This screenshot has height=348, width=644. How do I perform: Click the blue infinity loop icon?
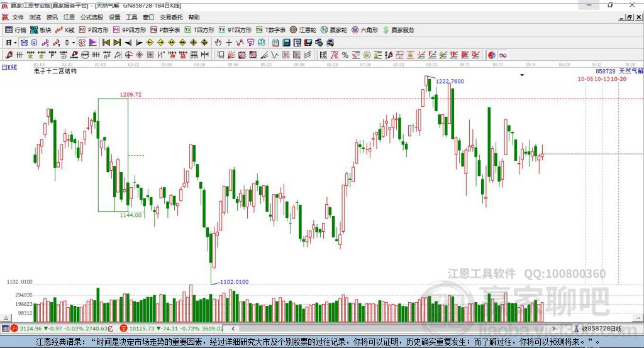[502, 55]
